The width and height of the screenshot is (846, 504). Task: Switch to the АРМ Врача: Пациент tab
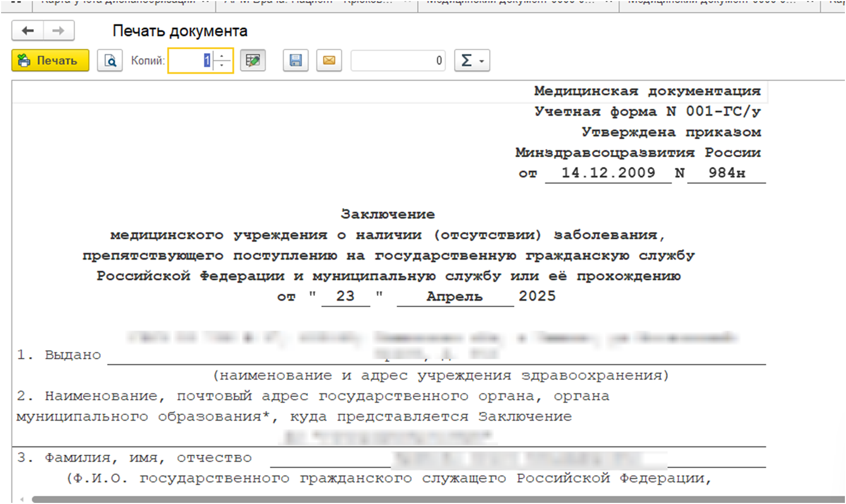[x=316, y=3]
